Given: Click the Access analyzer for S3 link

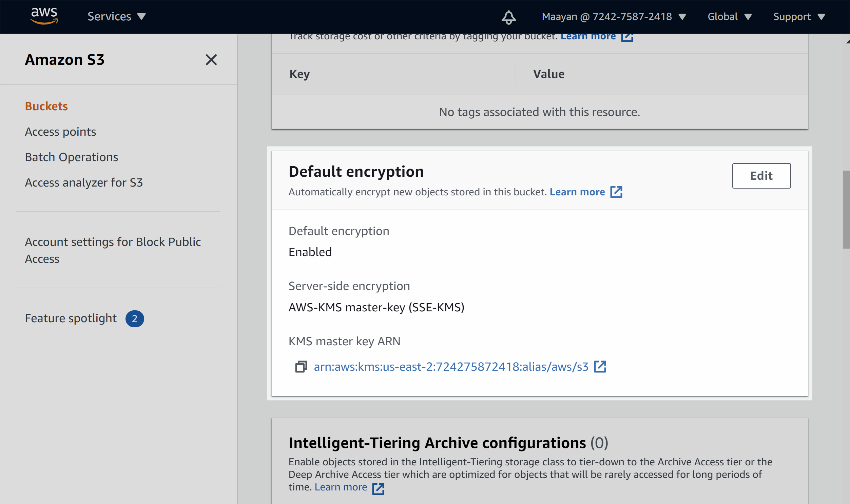Looking at the screenshot, I should [x=84, y=182].
